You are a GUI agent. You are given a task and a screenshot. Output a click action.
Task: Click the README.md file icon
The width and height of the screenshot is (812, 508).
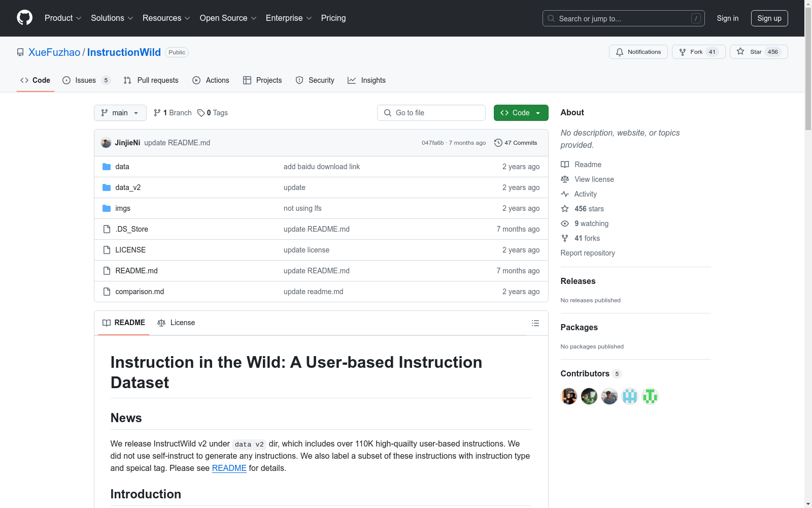pyautogui.click(x=107, y=271)
